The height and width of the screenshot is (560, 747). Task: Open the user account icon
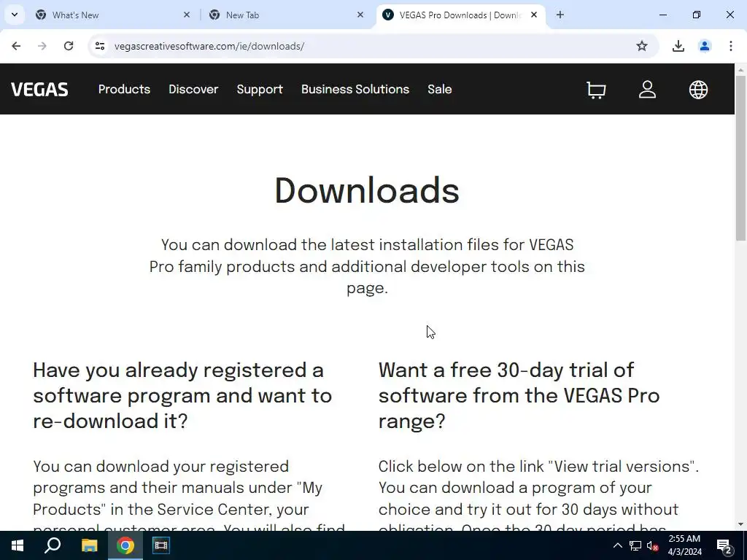click(647, 90)
